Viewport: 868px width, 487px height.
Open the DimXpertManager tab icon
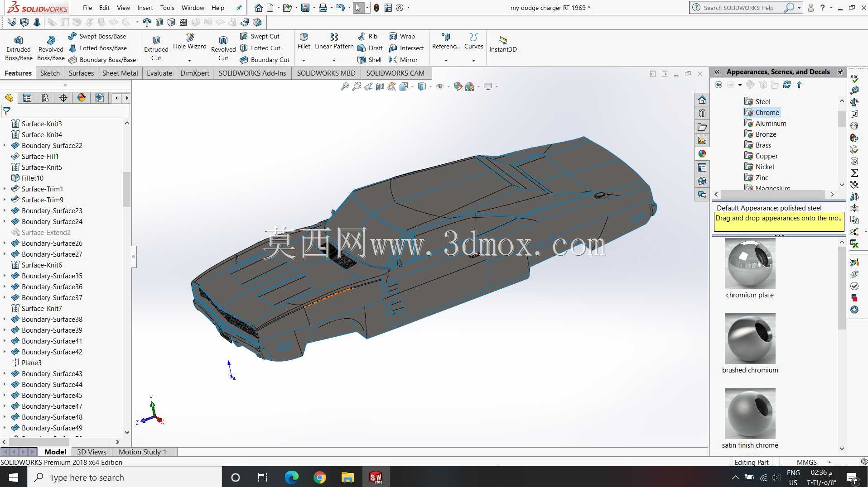point(63,98)
